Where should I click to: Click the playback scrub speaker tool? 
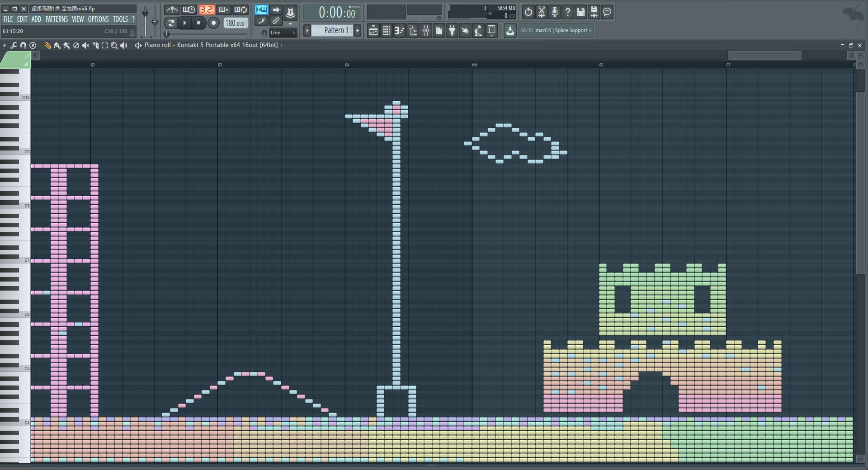(x=124, y=45)
